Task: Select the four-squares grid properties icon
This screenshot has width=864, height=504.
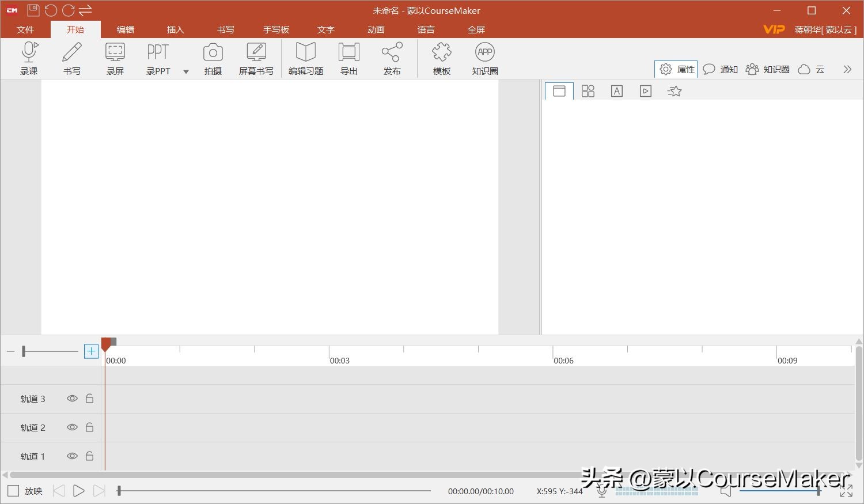Action: (x=588, y=91)
